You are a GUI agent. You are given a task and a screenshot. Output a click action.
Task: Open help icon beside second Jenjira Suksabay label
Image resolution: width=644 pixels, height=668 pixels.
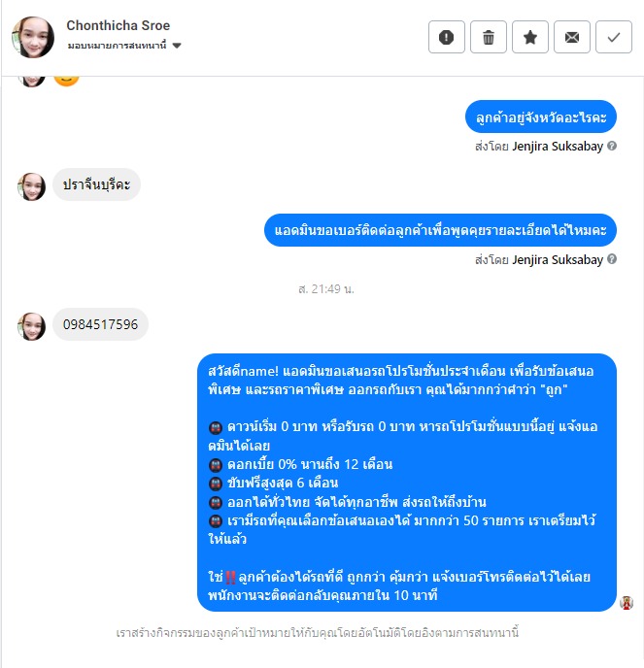click(x=612, y=259)
